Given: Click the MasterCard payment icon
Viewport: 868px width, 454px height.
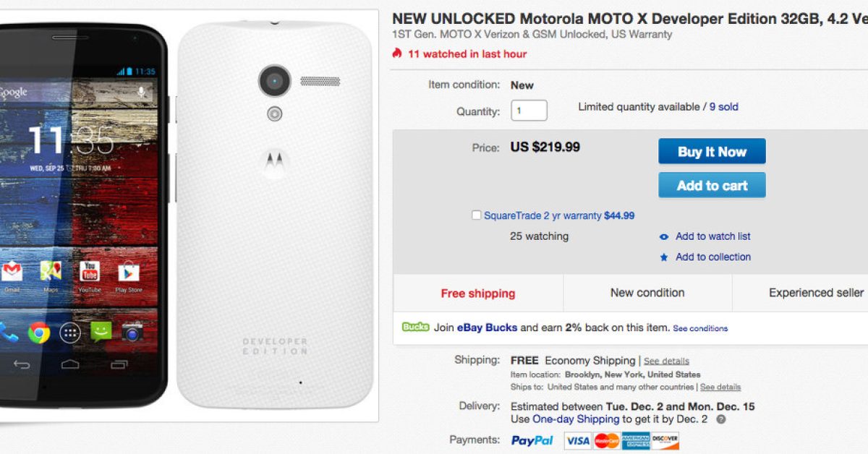Looking at the screenshot, I should (x=606, y=440).
